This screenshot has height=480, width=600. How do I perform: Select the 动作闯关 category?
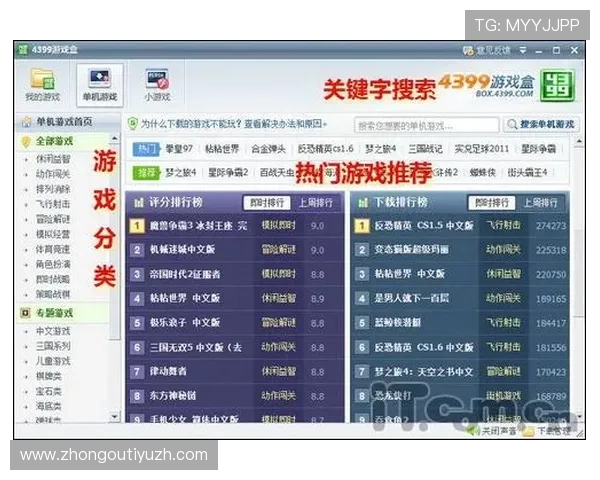(x=53, y=174)
